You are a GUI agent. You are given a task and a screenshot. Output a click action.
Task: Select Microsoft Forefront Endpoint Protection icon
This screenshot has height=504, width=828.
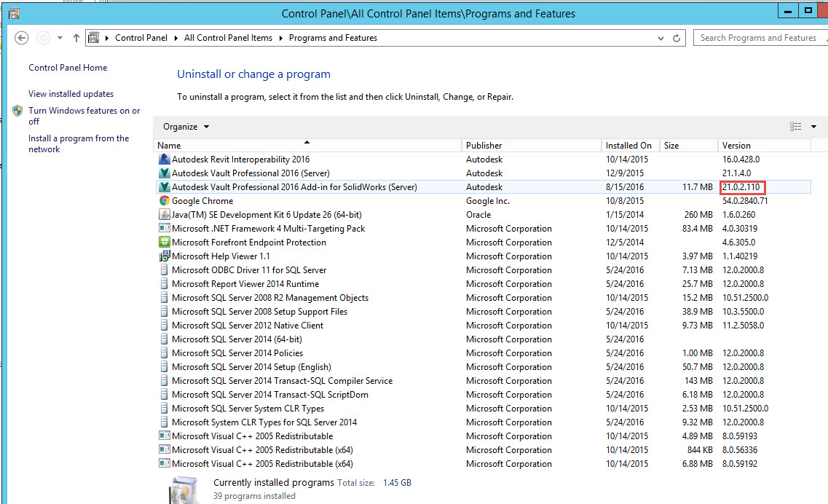[x=165, y=242]
